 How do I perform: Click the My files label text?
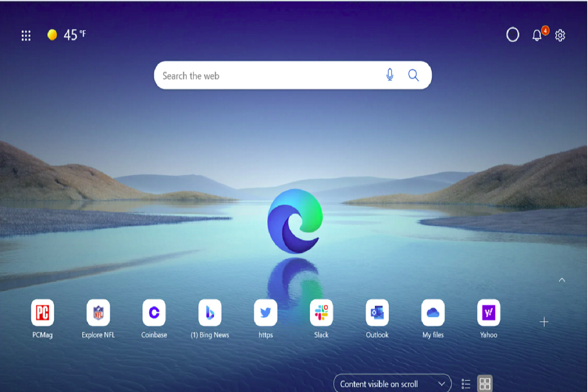point(433,335)
